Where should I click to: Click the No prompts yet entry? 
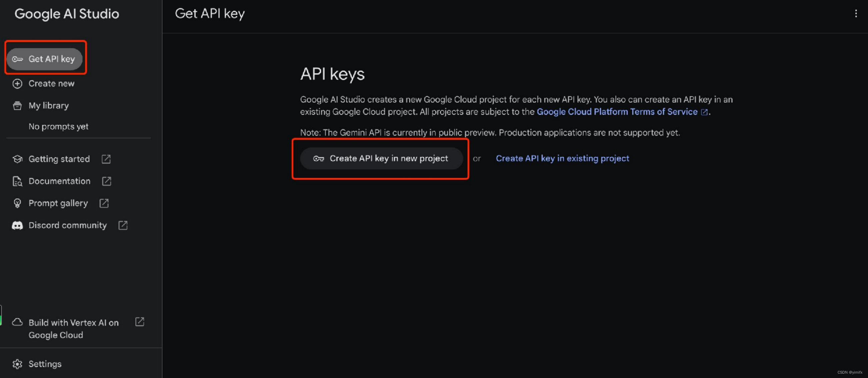click(58, 126)
